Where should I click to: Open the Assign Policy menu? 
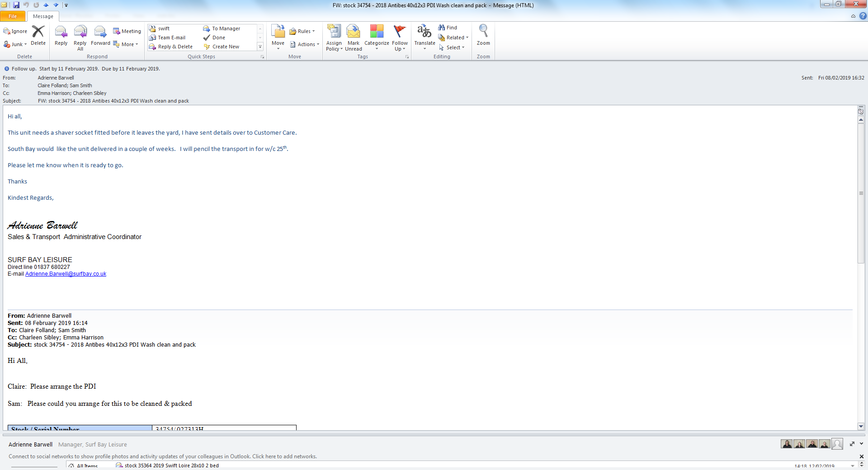[334, 37]
